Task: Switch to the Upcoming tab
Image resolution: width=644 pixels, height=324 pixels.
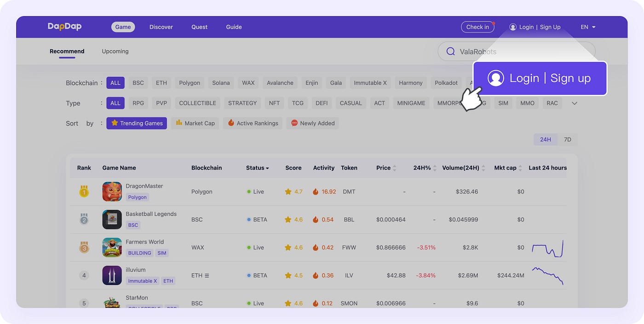Action: pos(115,51)
